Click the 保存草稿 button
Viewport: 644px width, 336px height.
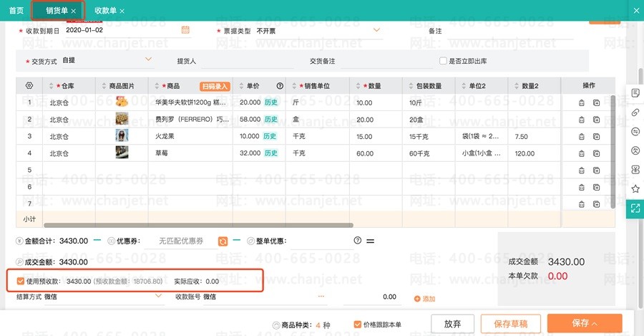(510, 324)
